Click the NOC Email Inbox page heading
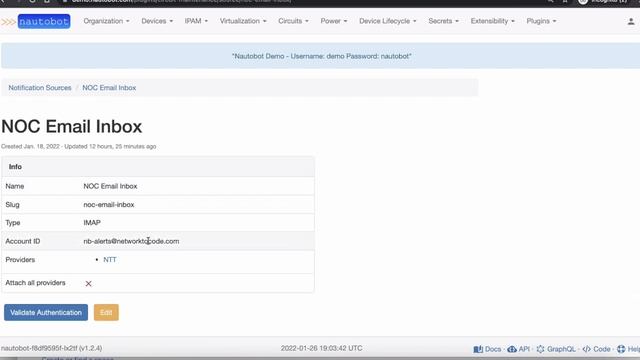Image resolution: width=640 pixels, height=360 pixels. tap(71, 126)
